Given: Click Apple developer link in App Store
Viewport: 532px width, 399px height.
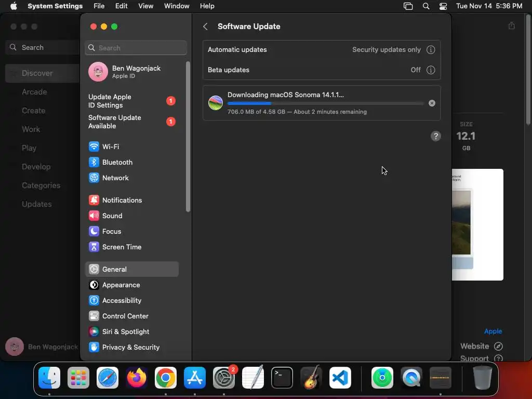Looking at the screenshot, I should pyautogui.click(x=493, y=331).
